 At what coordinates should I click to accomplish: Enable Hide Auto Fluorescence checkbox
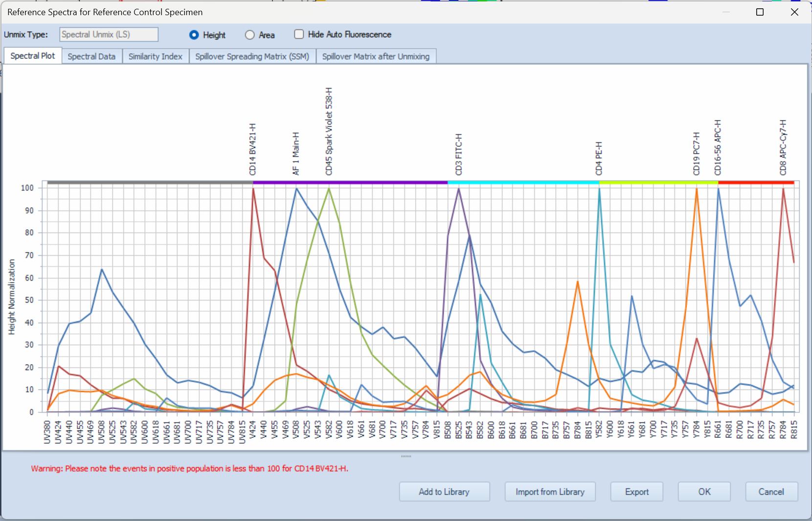click(x=299, y=34)
